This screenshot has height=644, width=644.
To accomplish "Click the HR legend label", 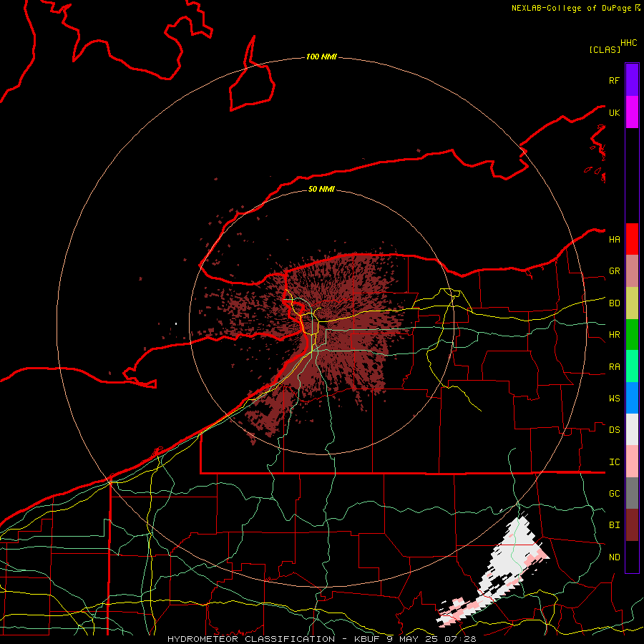I will click(x=614, y=334).
